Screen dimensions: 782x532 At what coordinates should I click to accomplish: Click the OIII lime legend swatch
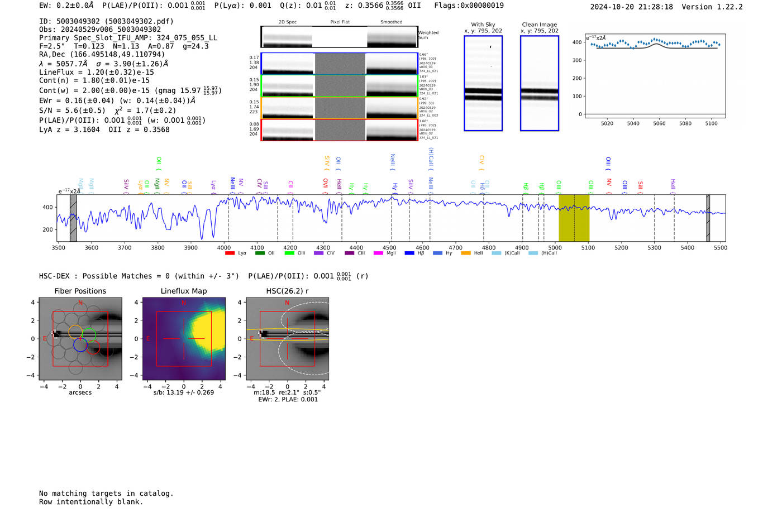point(289,253)
